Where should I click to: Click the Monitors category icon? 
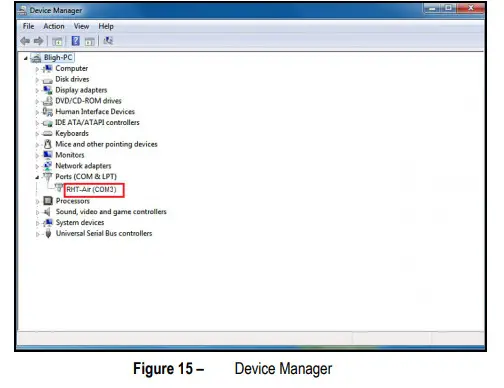(x=48, y=155)
